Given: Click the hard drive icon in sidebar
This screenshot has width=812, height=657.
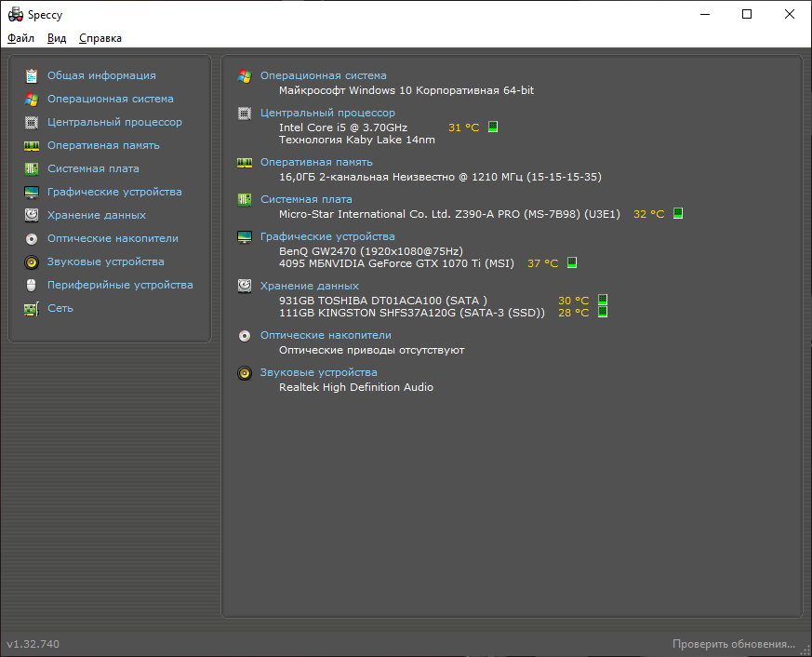Looking at the screenshot, I should click(32, 215).
